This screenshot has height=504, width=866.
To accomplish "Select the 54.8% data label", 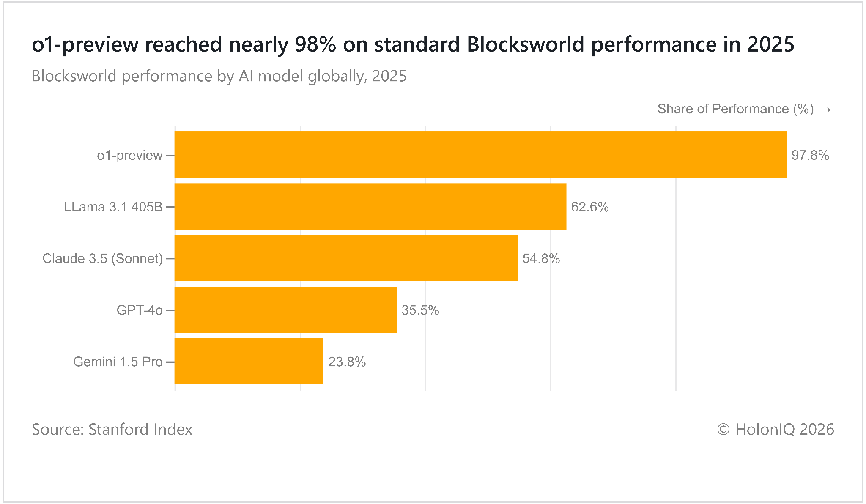I will 541,258.
